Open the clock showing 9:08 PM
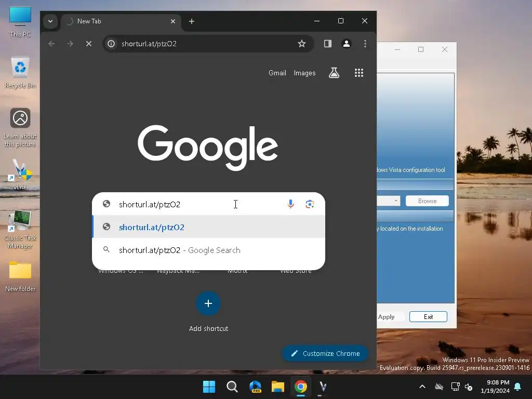 (x=495, y=387)
